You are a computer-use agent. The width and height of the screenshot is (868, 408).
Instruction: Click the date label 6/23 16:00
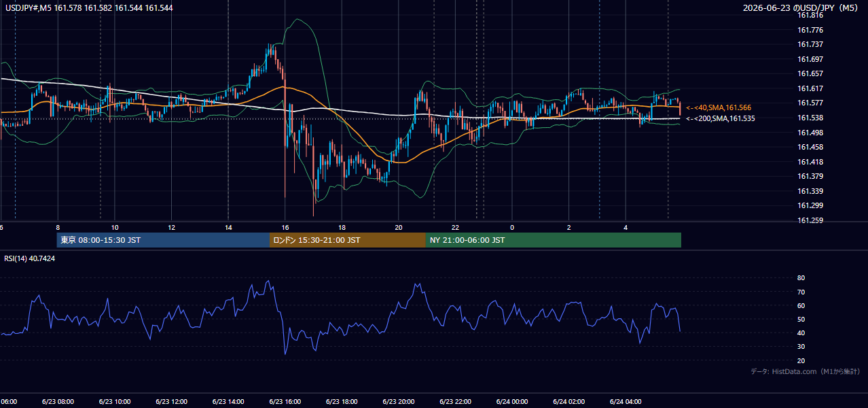[x=285, y=402]
